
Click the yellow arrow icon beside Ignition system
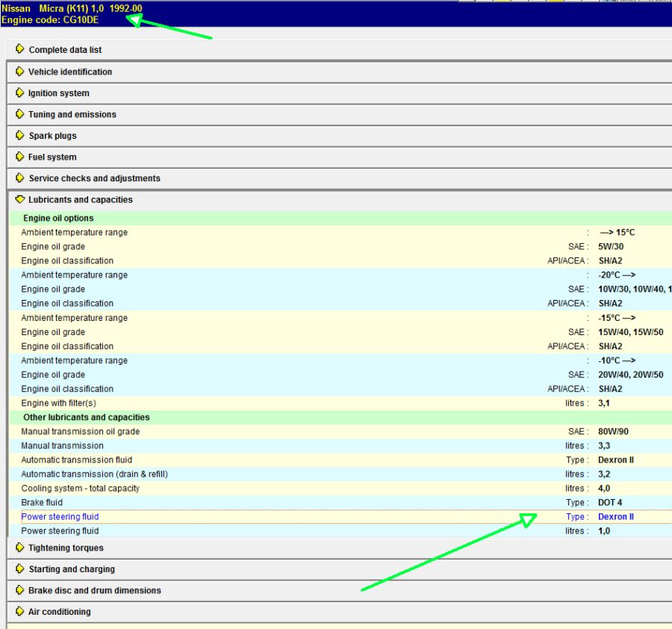point(20,93)
